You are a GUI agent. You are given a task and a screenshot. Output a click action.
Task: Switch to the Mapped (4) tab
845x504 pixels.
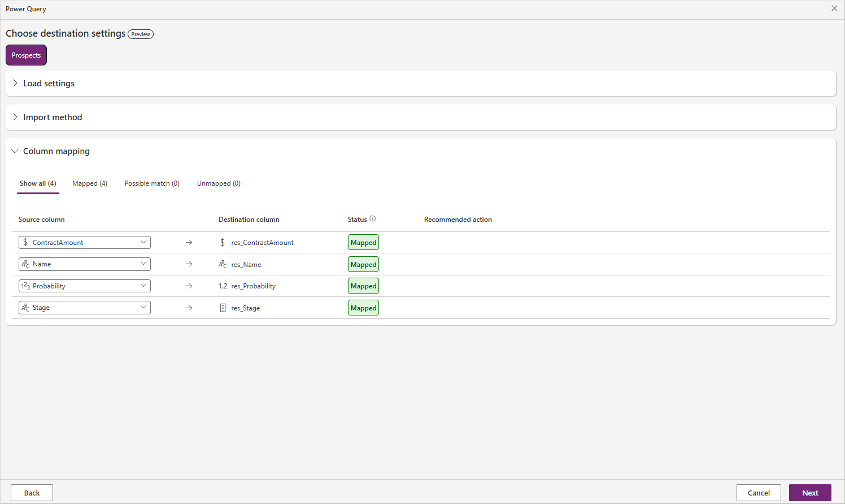(90, 183)
